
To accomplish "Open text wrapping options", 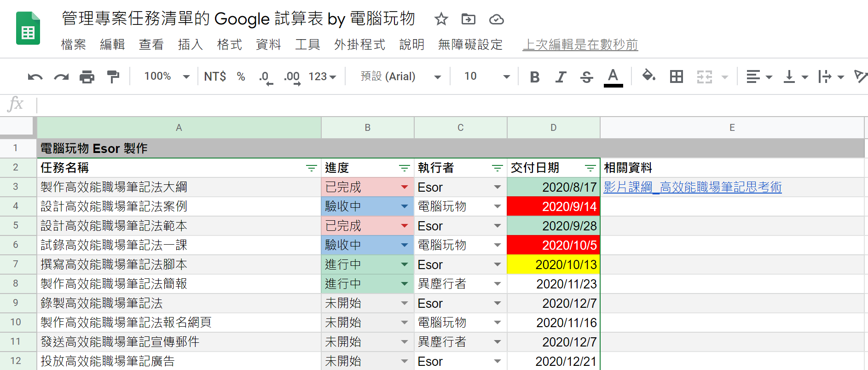I will [831, 76].
